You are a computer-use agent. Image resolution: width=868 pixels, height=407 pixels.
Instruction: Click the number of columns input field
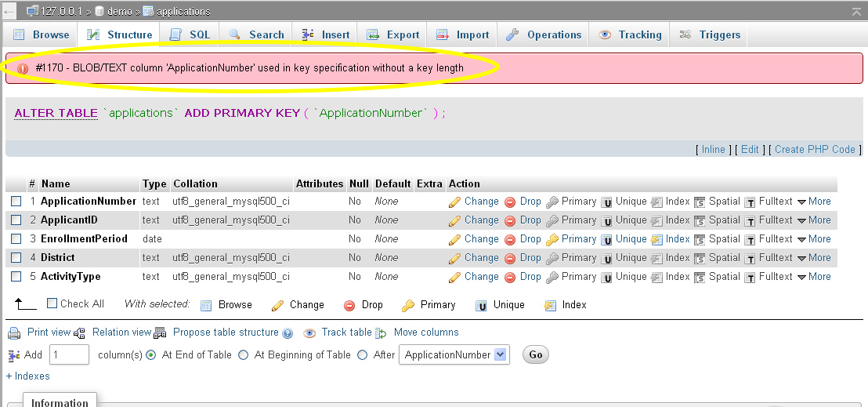69,355
